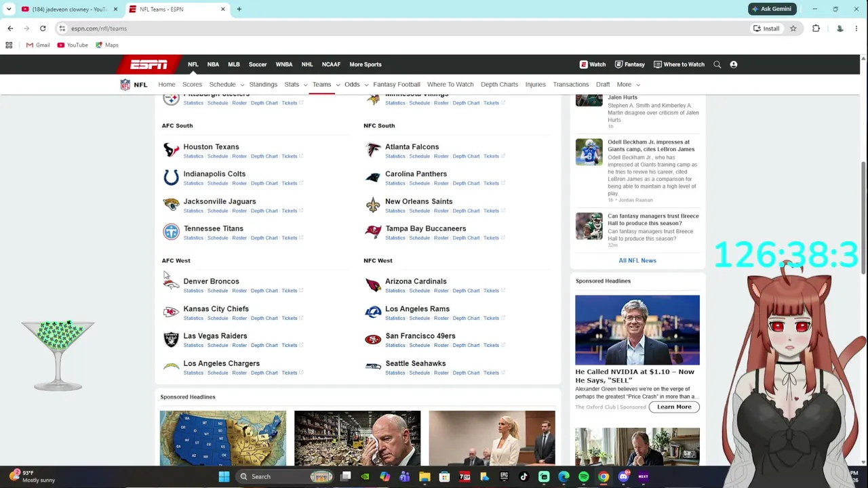Screen dimensions: 868x488
Task: Open the ESPN search magnifier
Action: [x=717, y=64]
